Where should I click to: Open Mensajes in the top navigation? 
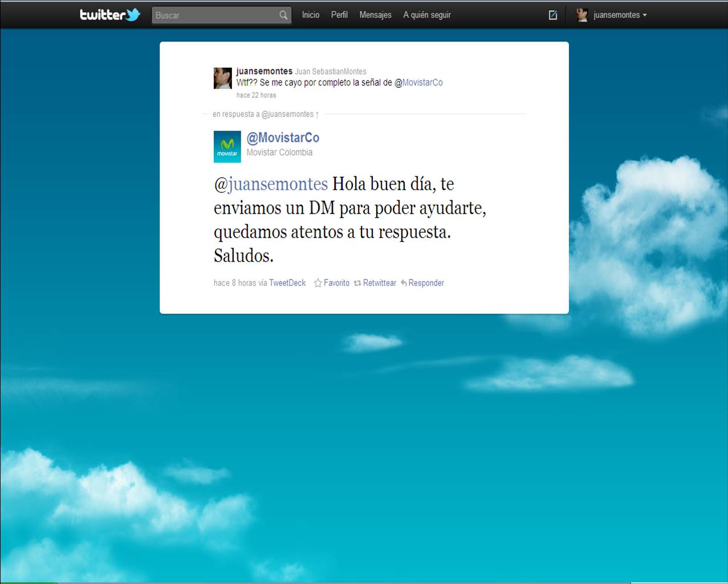375,15
